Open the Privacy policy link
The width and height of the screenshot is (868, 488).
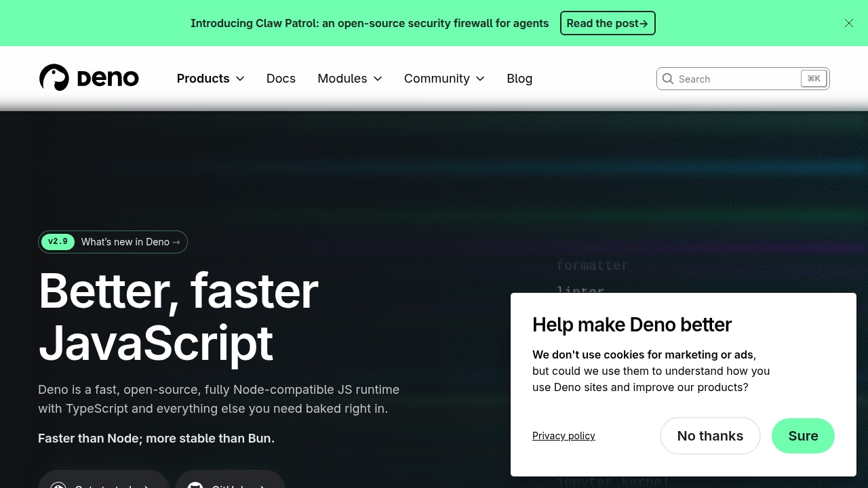pyautogui.click(x=564, y=436)
